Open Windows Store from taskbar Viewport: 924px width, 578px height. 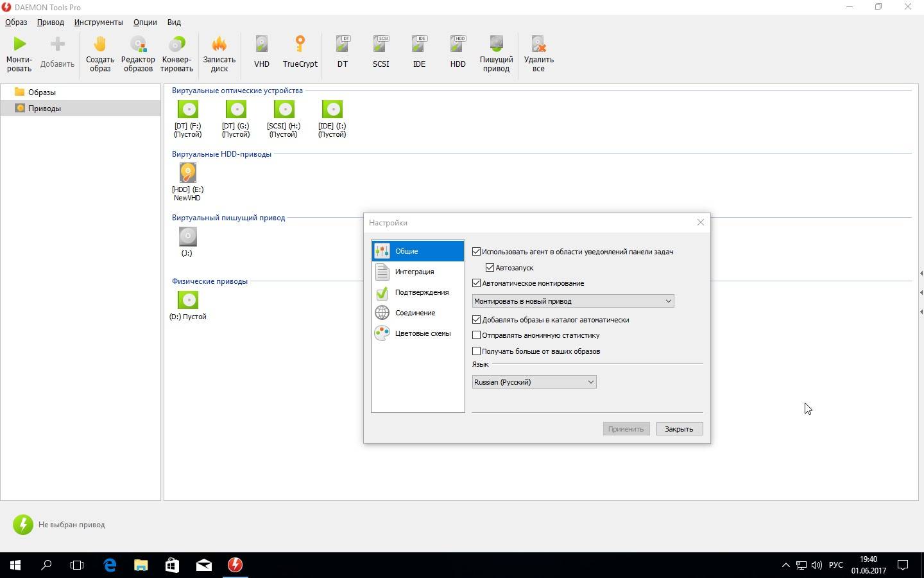coord(172,565)
